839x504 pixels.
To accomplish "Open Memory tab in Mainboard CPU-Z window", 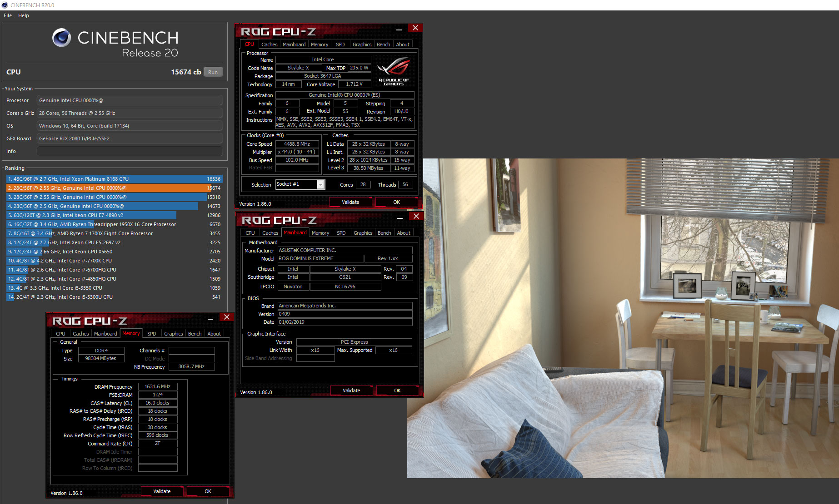I will (320, 233).
